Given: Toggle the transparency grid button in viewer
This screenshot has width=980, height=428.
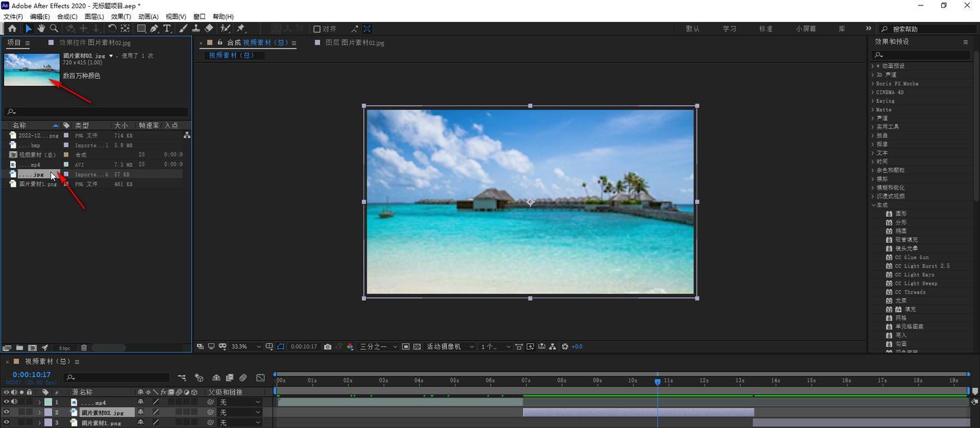Looking at the screenshot, I should pyautogui.click(x=417, y=346).
